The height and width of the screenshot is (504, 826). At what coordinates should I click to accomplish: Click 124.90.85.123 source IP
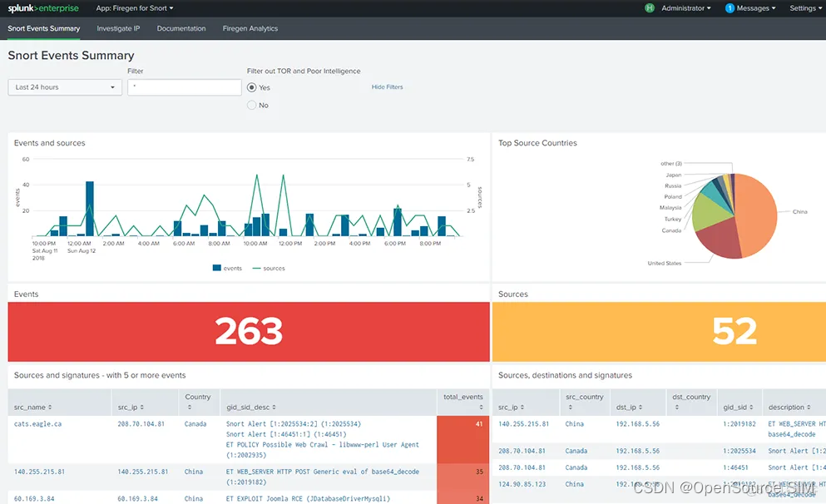[x=522, y=484]
